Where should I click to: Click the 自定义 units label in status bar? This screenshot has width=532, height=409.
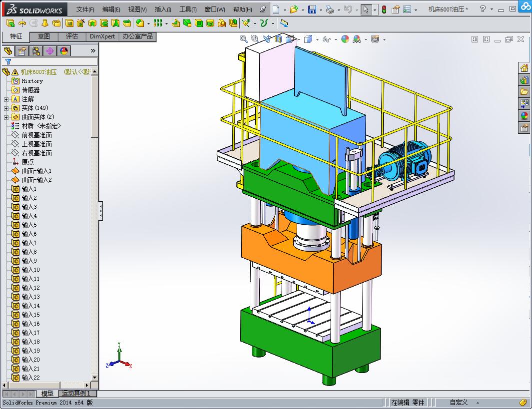click(x=459, y=403)
